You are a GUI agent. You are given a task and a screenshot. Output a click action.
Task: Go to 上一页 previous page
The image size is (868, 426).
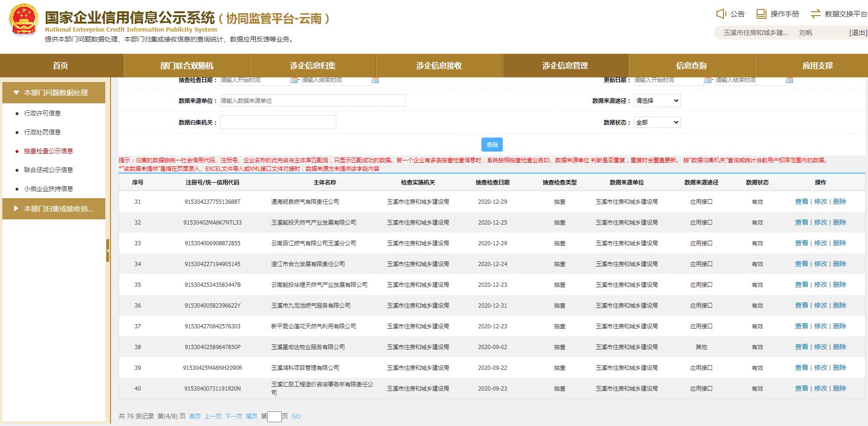(213, 417)
